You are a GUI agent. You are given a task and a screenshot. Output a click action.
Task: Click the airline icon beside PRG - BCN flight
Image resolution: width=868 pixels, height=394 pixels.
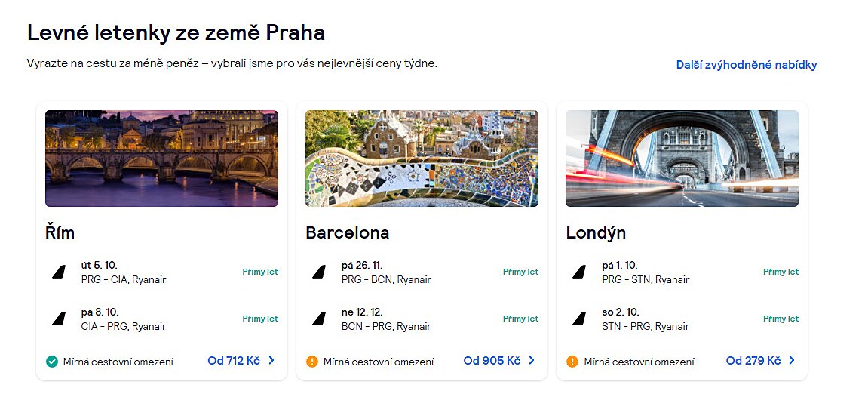click(x=319, y=272)
